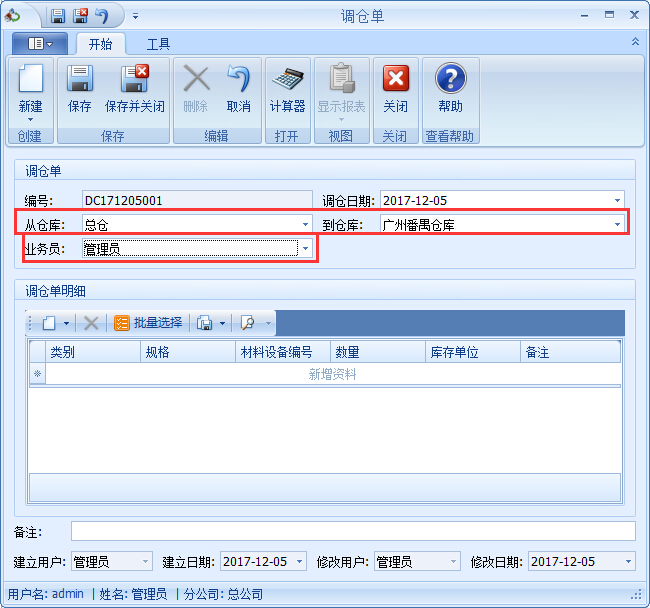
Task: Click the 取消 (Undo/Cancel) ribbon icon
Action: 238,89
